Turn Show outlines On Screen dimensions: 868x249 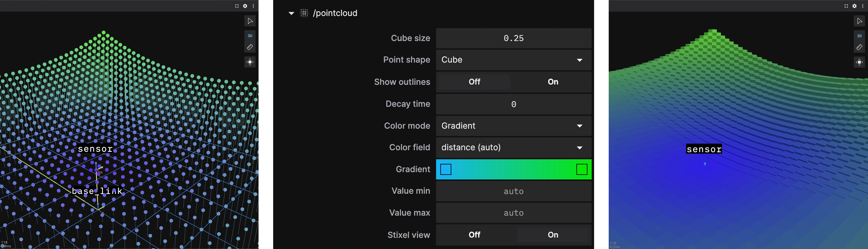[x=553, y=82]
